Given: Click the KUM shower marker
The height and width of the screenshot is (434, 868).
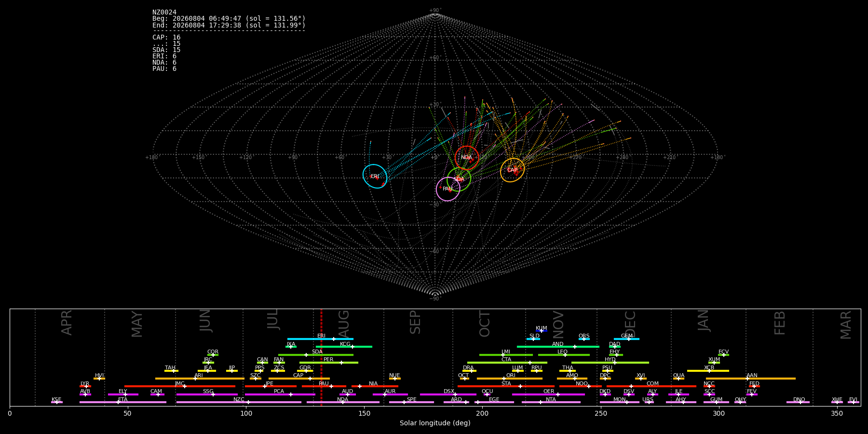Looking at the screenshot, I should (x=541, y=331).
